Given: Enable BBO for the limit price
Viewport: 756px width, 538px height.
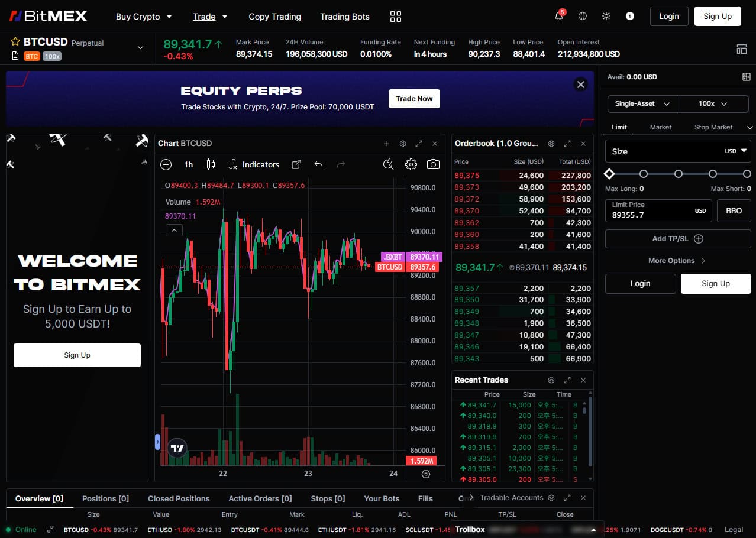Looking at the screenshot, I should click(734, 210).
